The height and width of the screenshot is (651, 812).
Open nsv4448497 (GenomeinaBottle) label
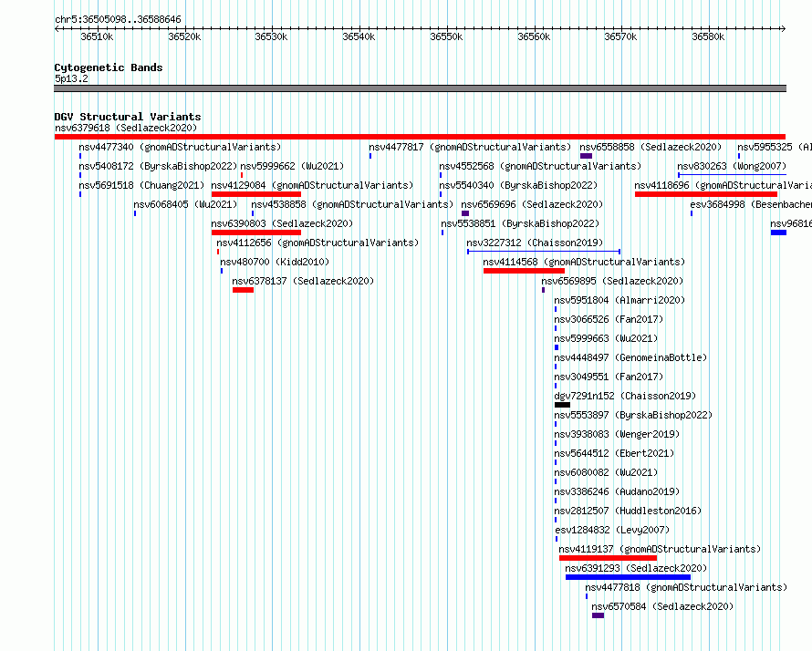[630, 357]
